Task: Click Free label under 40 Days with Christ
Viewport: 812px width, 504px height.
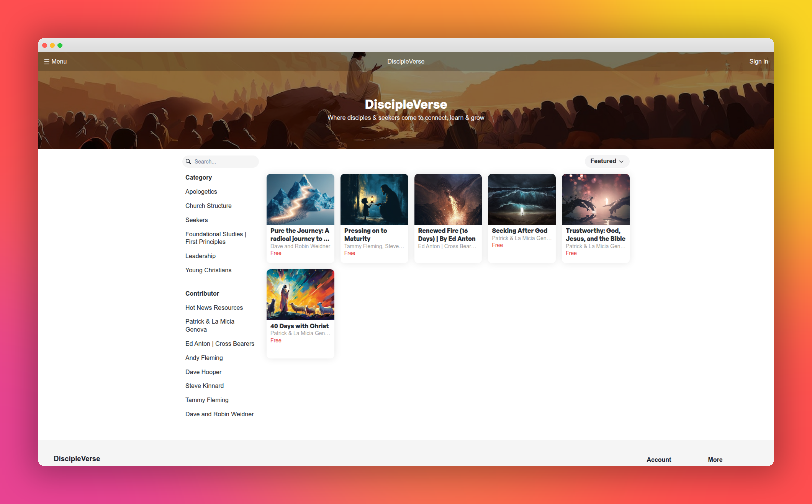Action: (x=276, y=340)
